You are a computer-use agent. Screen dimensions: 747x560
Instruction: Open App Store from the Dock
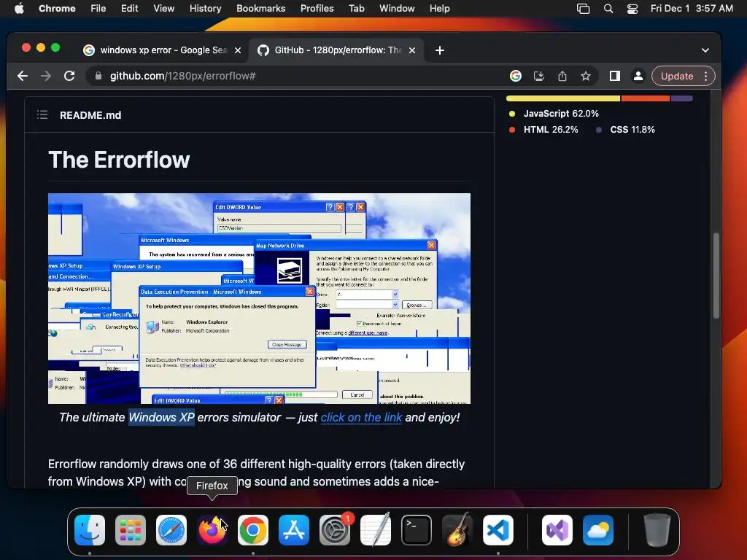(x=294, y=530)
